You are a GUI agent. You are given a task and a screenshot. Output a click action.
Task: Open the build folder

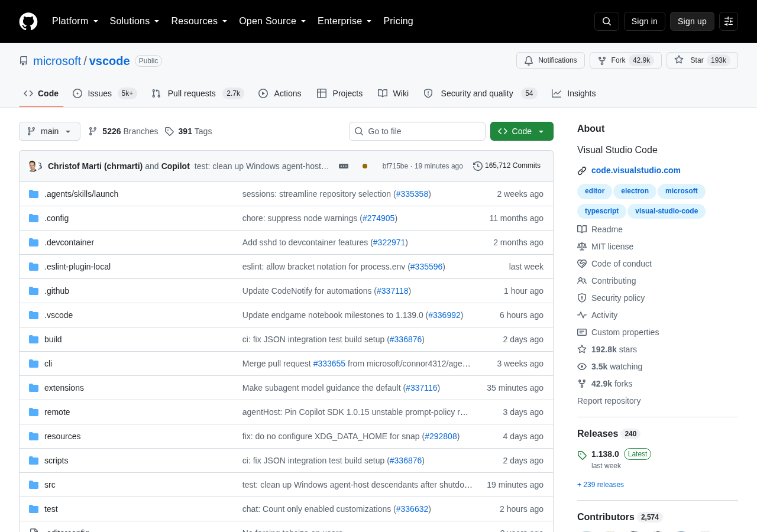click(x=53, y=339)
